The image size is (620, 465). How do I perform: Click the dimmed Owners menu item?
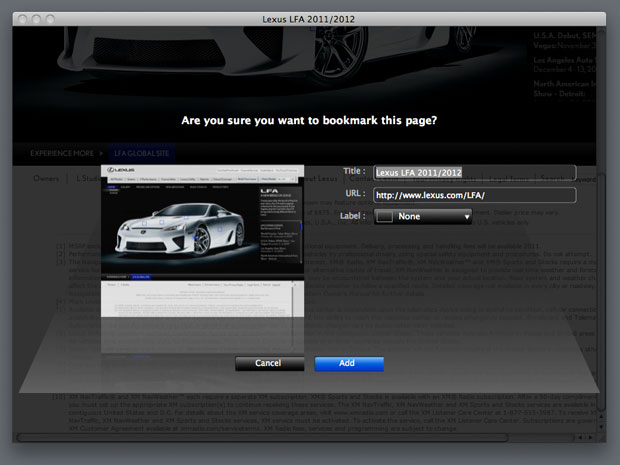(46, 179)
